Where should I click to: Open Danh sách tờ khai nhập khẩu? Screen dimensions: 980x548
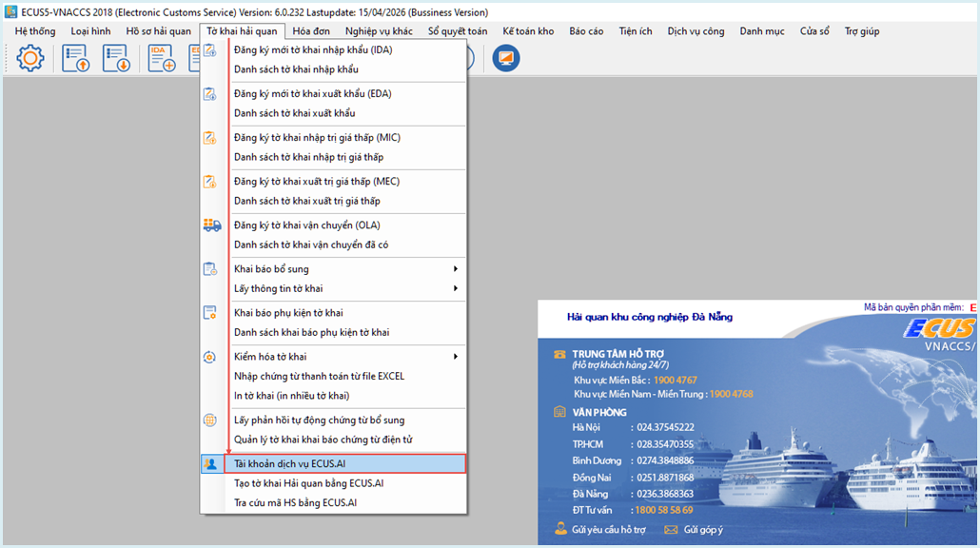tap(296, 69)
